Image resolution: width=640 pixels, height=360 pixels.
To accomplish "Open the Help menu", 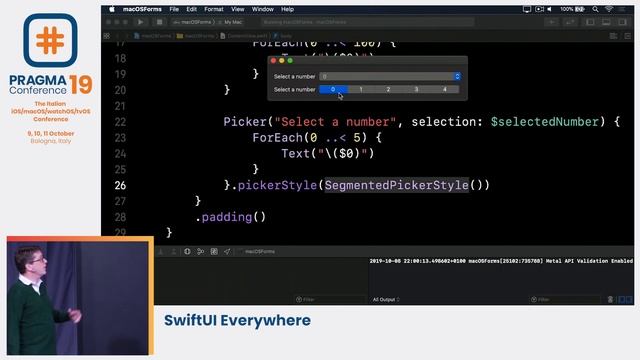I will coord(287,9).
